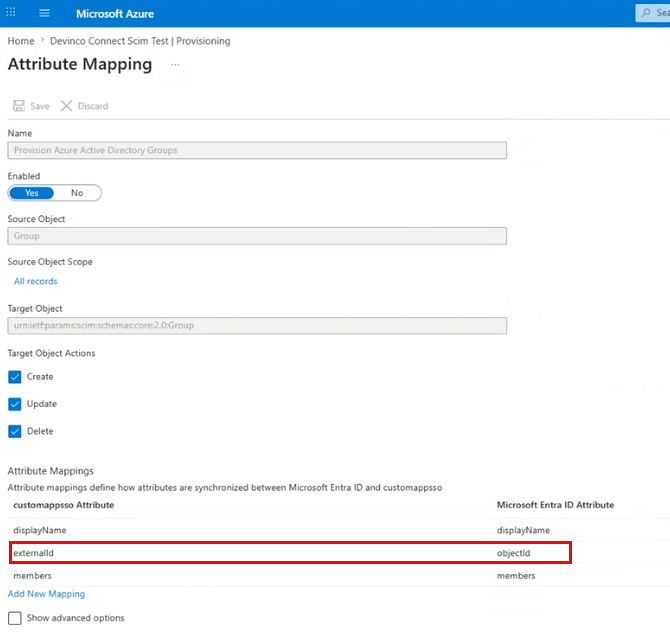The image size is (670, 636).
Task: Set Enabled toggle to No
Action: pos(77,193)
